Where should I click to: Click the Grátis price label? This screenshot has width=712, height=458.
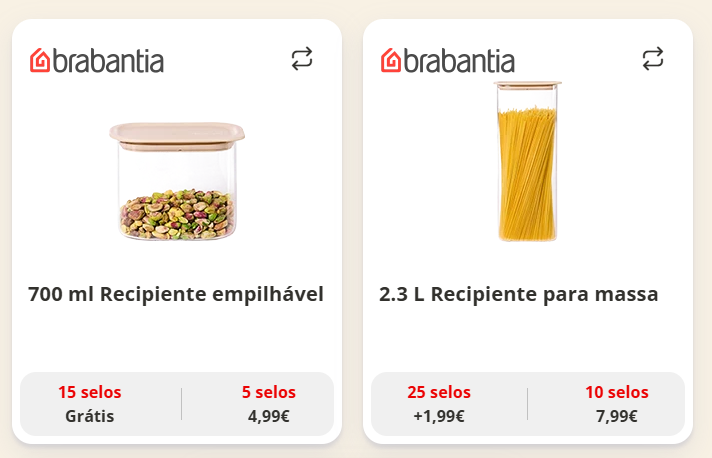[90, 416]
